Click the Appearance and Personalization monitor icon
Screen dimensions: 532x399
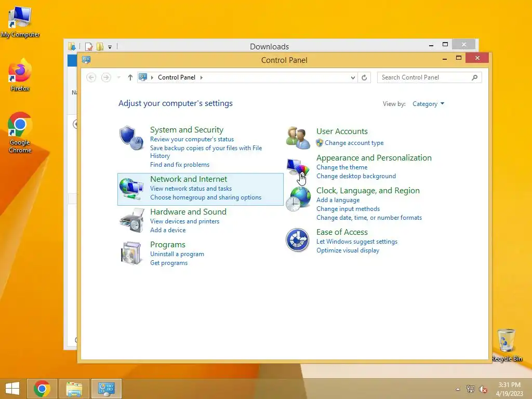pos(298,169)
